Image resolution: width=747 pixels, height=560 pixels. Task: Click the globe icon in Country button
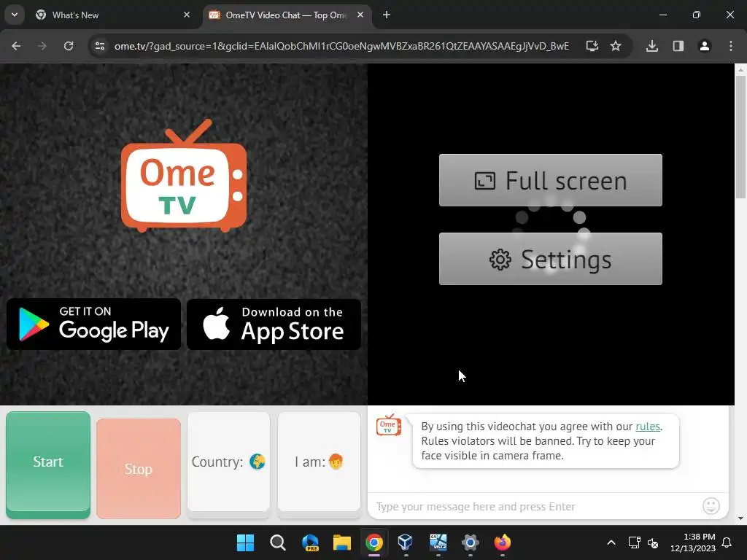click(x=258, y=462)
